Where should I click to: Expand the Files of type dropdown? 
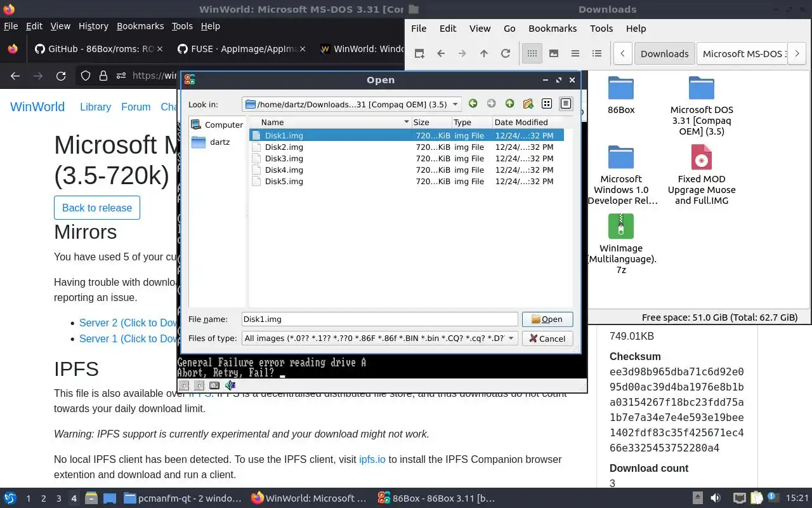pyautogui.click(x=511, y=338)
